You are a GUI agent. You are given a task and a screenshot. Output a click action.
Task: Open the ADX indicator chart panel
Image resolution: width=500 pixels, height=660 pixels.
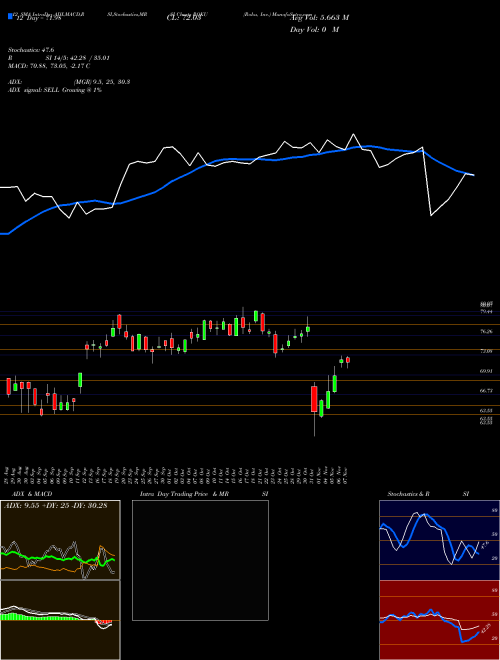pyautogui.click(x=60, y=540)
